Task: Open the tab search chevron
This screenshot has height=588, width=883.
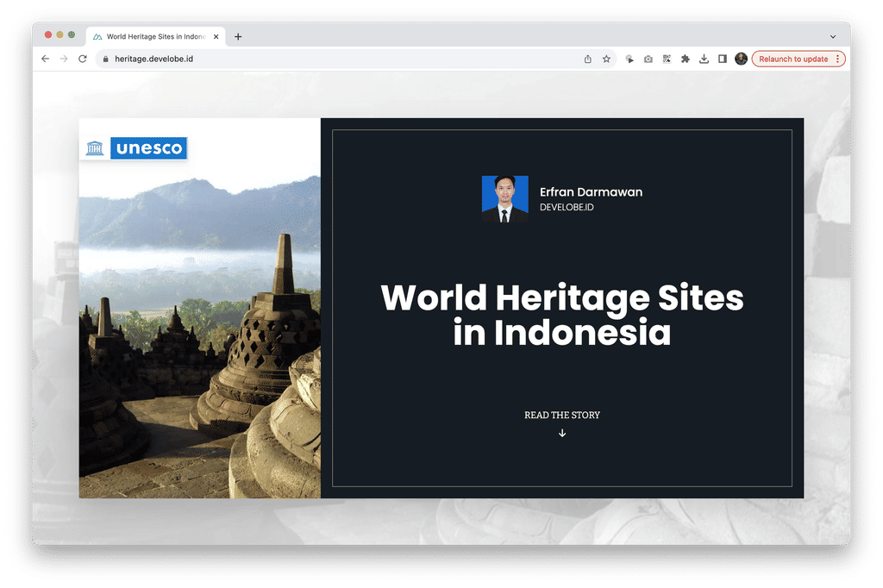Action: tap(831, 36)
